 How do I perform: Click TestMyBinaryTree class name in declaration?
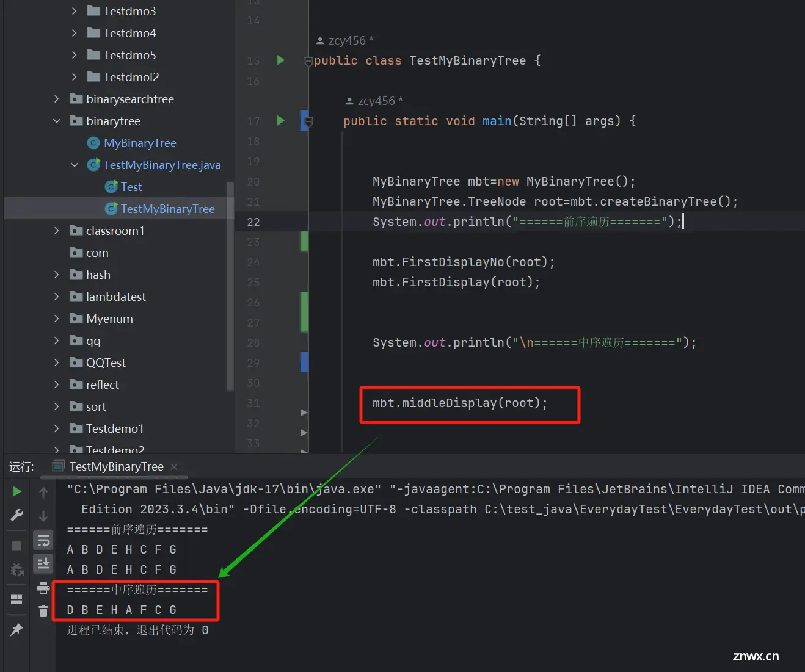pyautogui.click(x=467, y=60)
